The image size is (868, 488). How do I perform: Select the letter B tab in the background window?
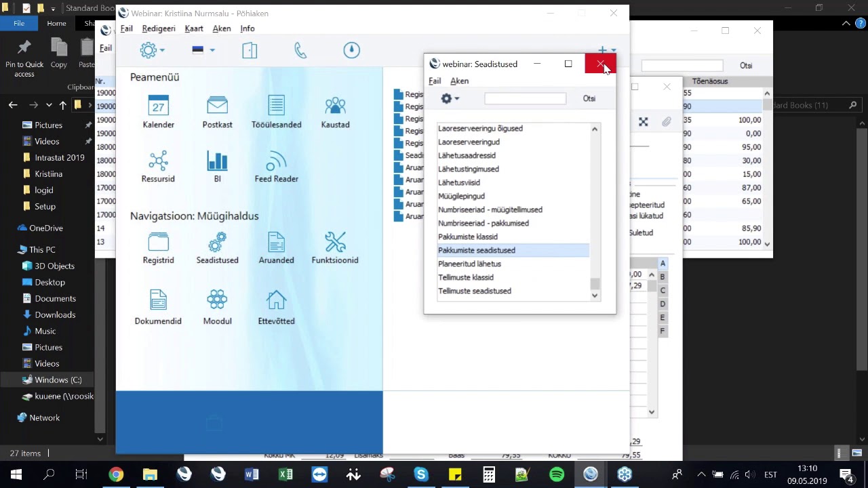(663, 277)
